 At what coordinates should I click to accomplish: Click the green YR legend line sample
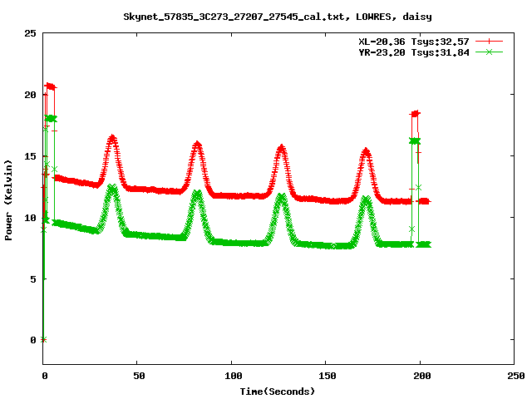click(489, 52)
